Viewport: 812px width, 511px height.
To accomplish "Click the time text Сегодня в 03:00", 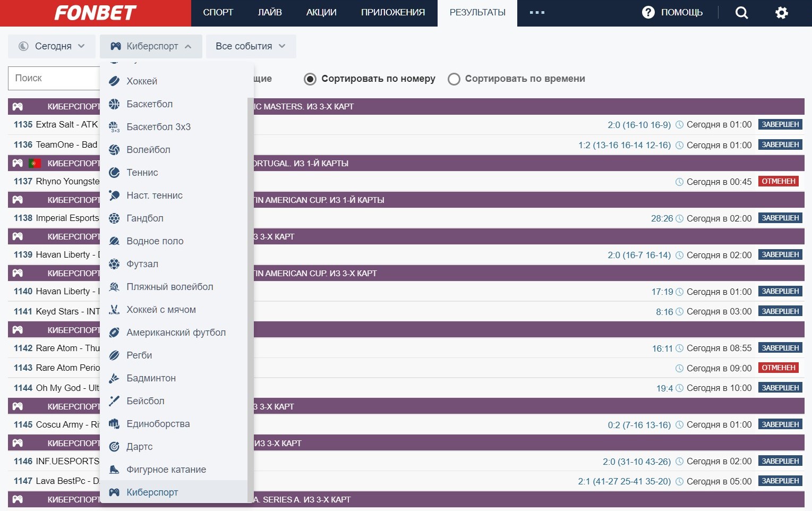I will pyautogui.click(x=719, y=312).
